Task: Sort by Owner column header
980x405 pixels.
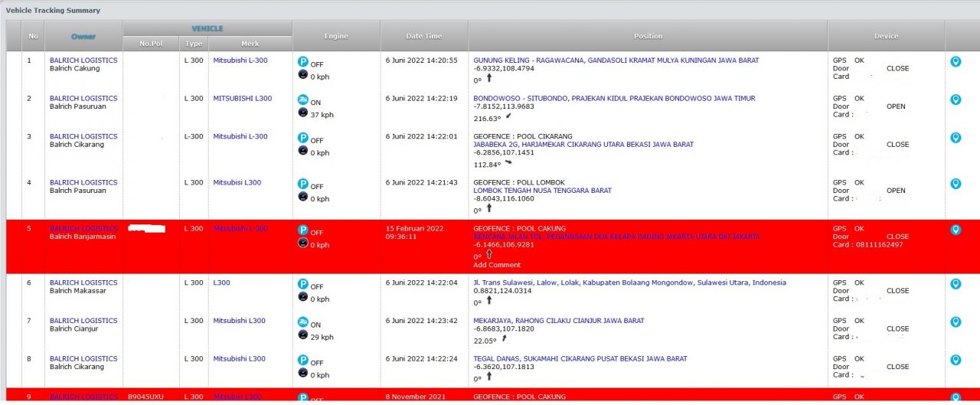Action: coord(83,36)
